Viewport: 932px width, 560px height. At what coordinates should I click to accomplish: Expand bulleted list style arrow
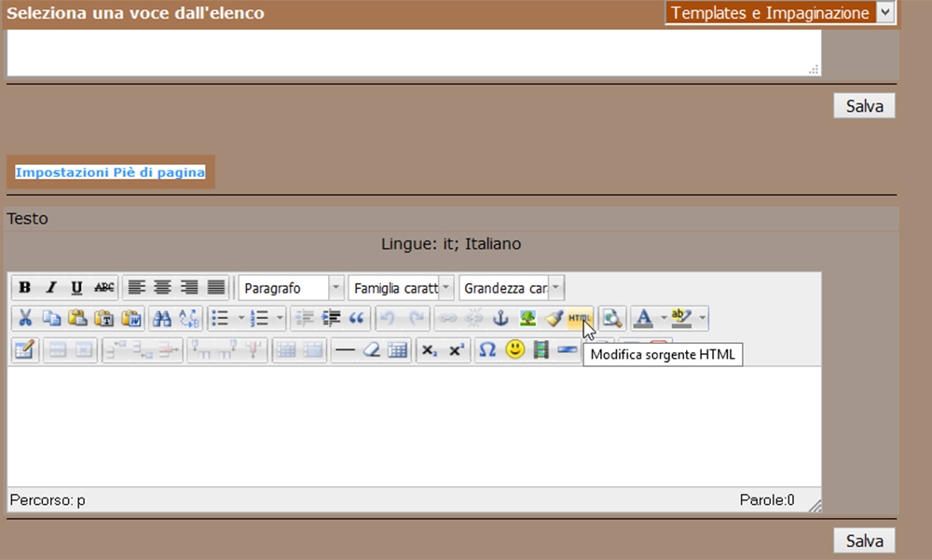(x=241, y=318)
